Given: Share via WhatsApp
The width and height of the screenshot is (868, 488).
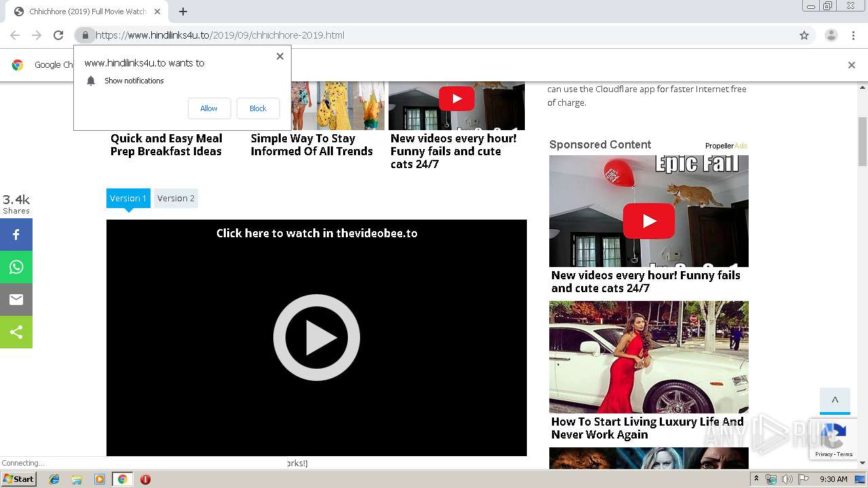Looking at the screenshot, I should pos(16,267).
